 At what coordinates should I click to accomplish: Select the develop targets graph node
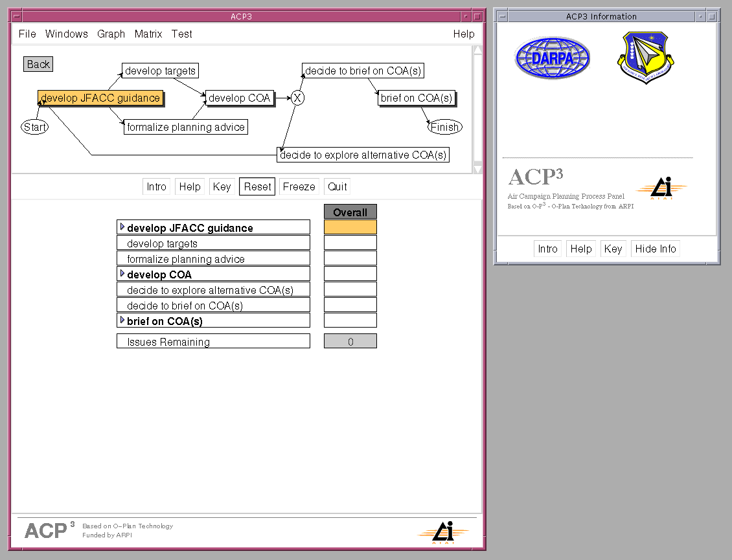(160, 71)
